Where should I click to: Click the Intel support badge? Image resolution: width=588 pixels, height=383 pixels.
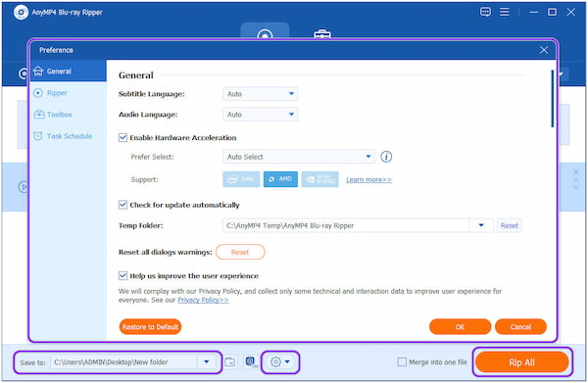pyautogui.click(x=241, y=179)
